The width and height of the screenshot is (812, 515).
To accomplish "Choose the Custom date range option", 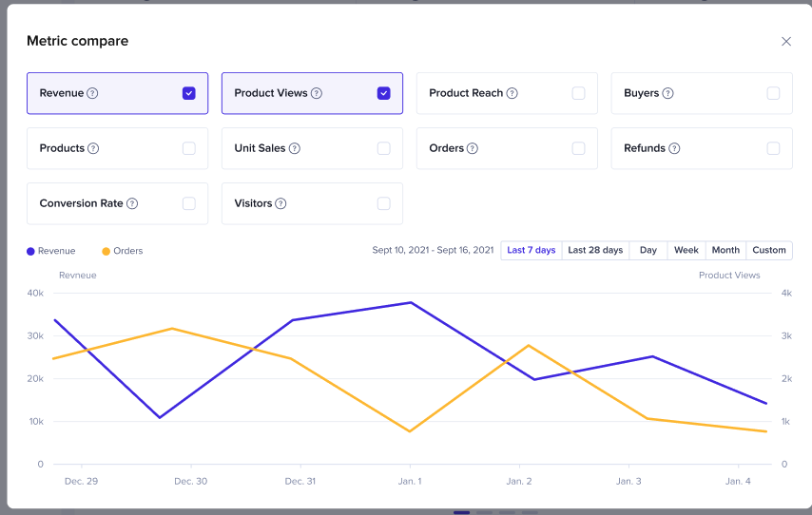I will tap(769, 250).
